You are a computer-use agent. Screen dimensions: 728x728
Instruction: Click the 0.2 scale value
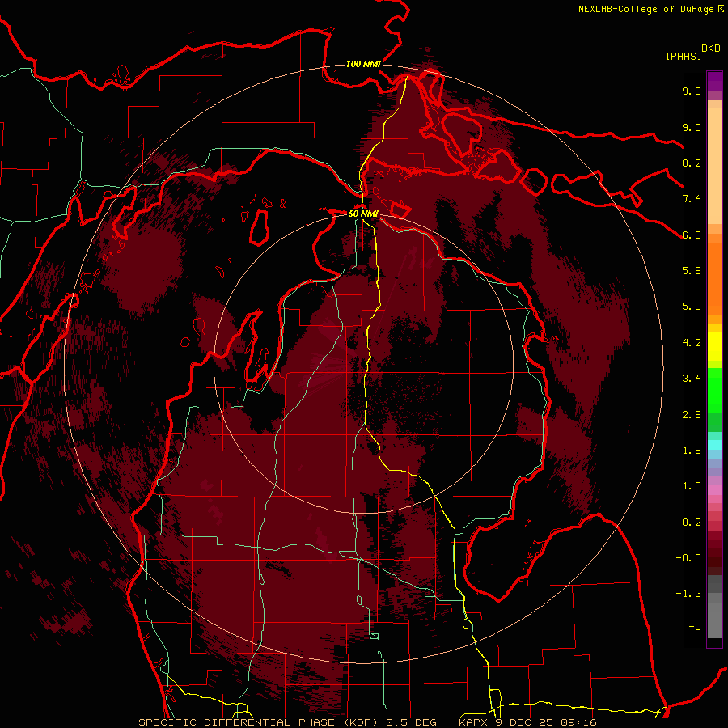pyautogui.click(x=692, y=523)
